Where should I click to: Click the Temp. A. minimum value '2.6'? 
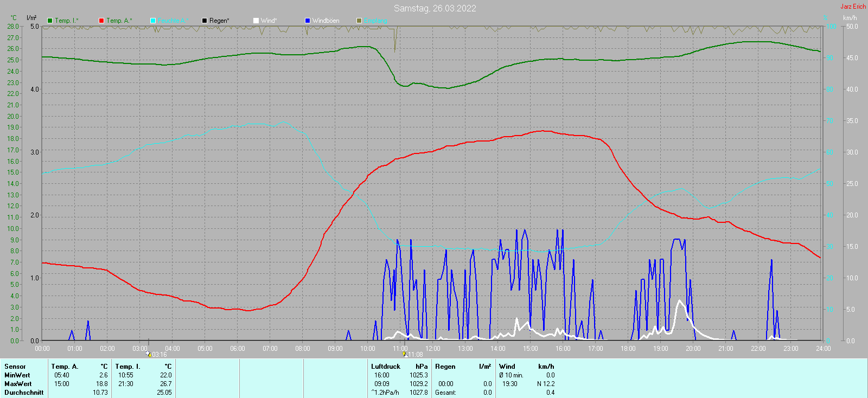(104, 375)
